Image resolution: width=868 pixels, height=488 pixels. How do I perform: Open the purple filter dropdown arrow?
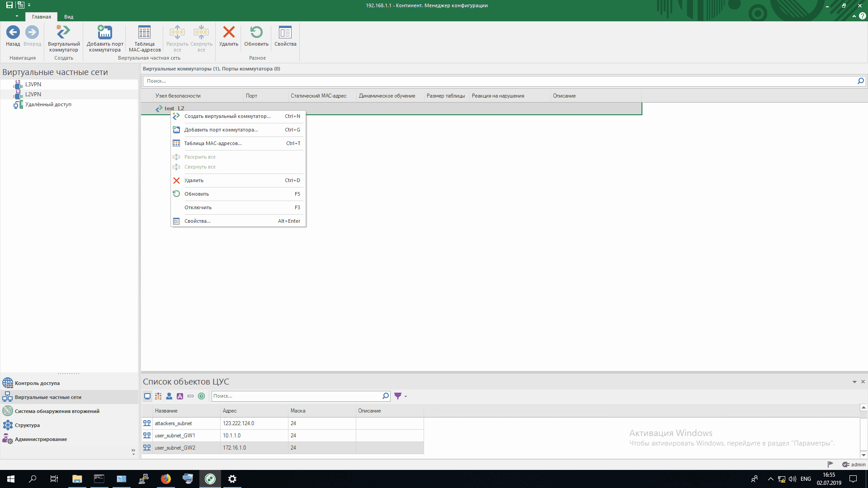pos(406,397)
